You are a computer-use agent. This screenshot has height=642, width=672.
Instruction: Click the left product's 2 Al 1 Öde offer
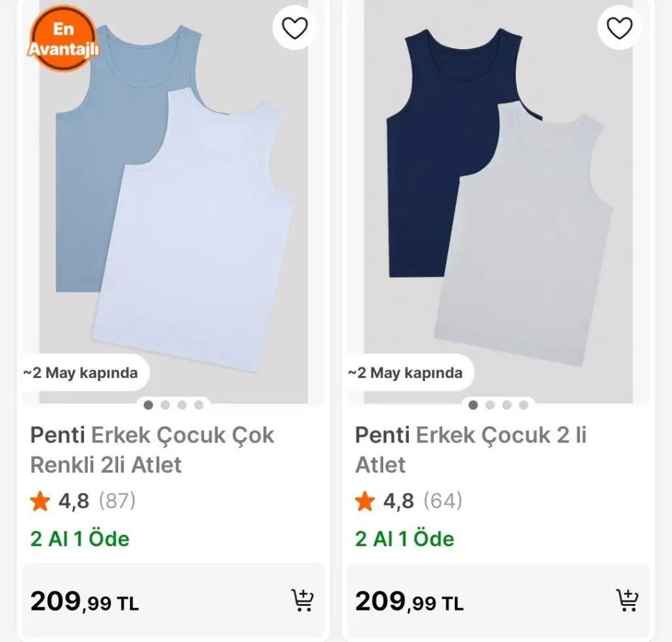coord(80,539)
